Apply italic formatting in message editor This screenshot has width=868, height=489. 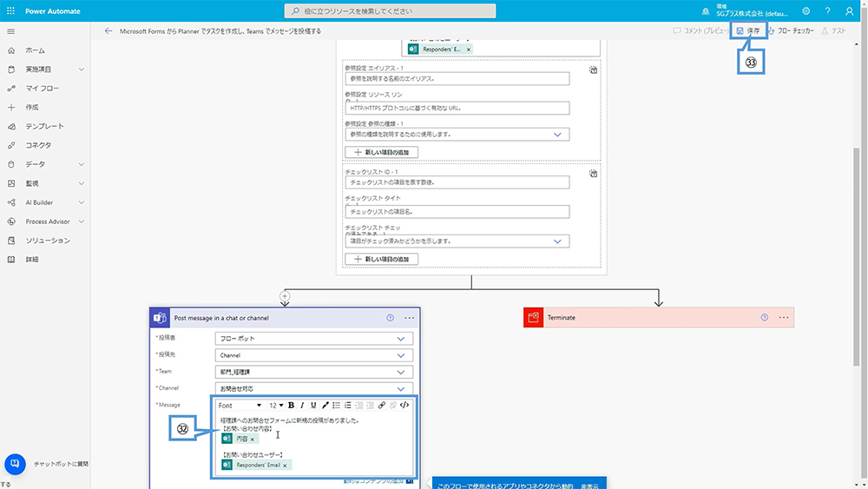coord(302,406)
